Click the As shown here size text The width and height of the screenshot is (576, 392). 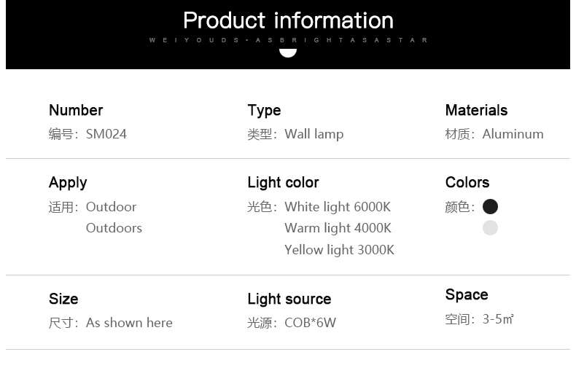pyautogui.click(x=129, y=323)
